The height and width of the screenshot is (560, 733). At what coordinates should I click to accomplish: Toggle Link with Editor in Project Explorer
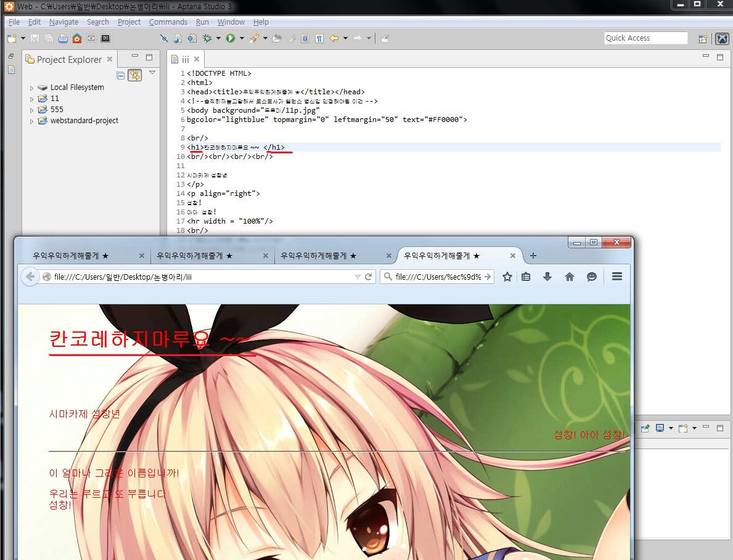(x=134, y=75)
